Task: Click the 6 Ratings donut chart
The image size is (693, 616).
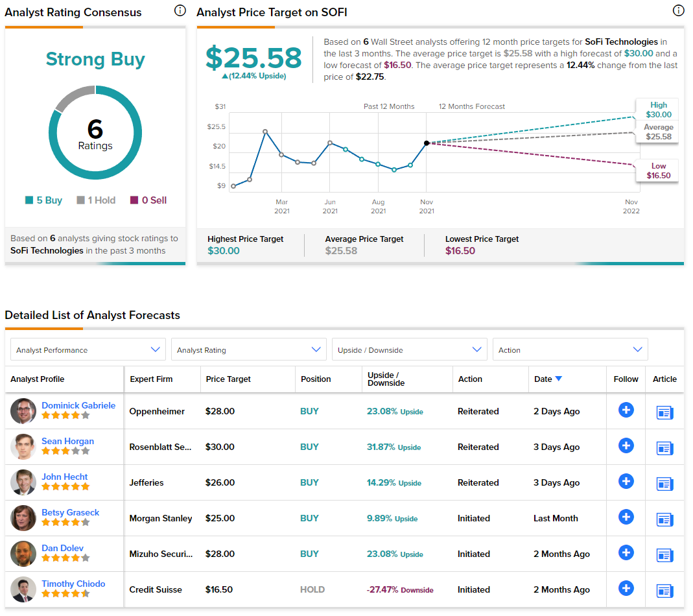Action: tap(95, 133)
